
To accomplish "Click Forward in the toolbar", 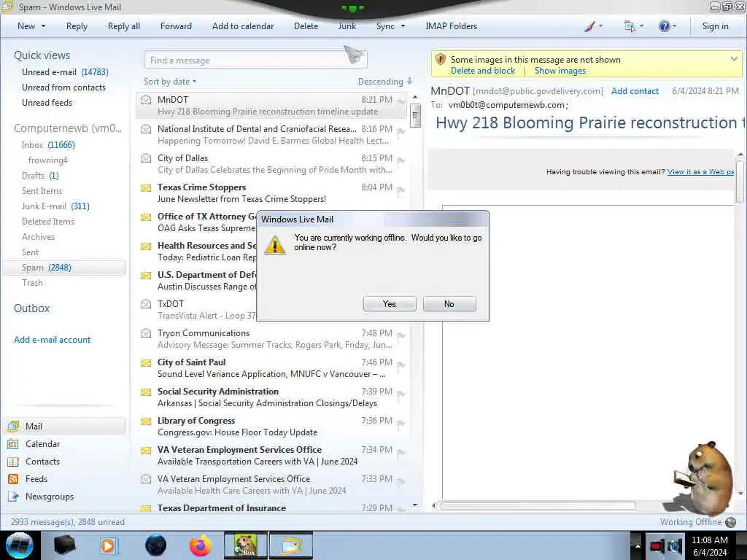I will click(176, 26).
